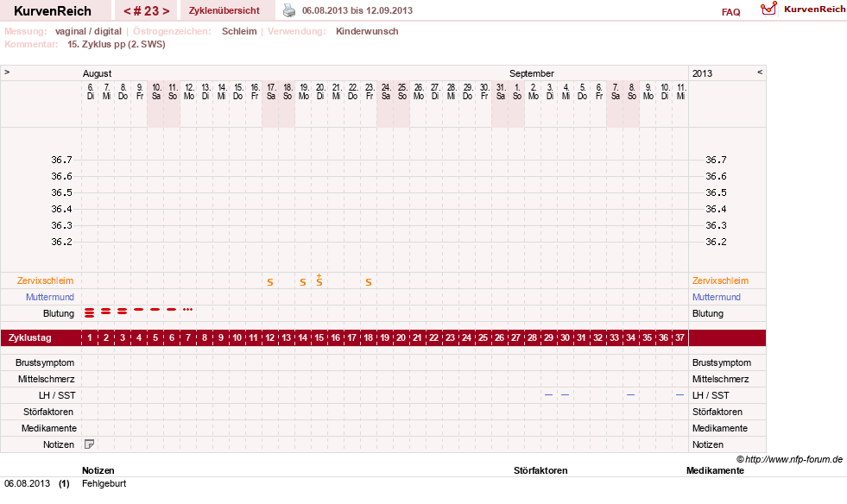Click the left Brustsymptom row label
Image resolution: width=847 pixels, height=504 pixels.
(45, 362)
